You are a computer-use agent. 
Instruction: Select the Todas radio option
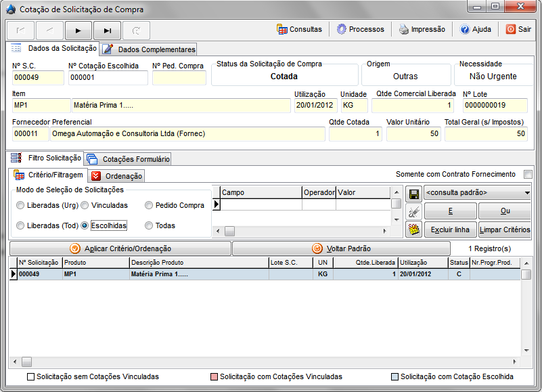[150, 225]
